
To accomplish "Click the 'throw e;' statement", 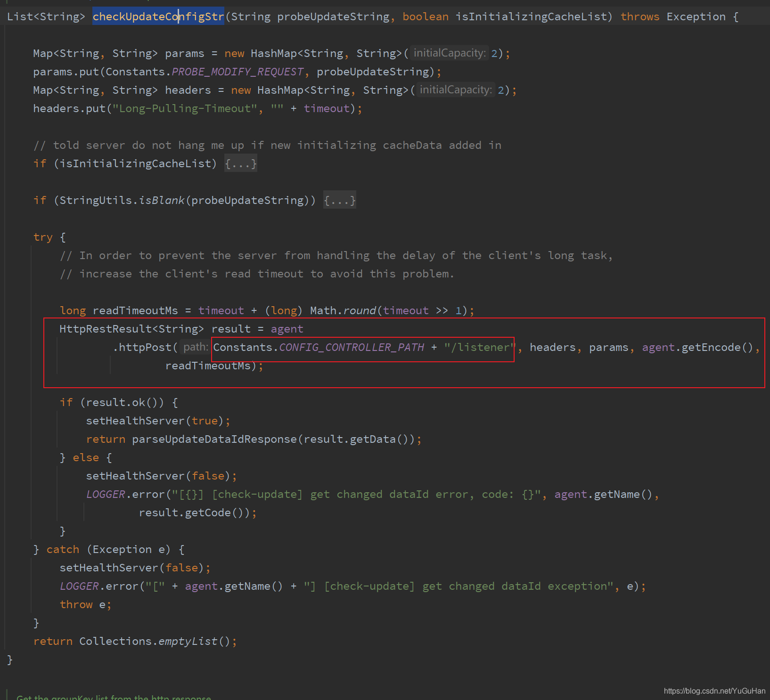I will 86,604.
